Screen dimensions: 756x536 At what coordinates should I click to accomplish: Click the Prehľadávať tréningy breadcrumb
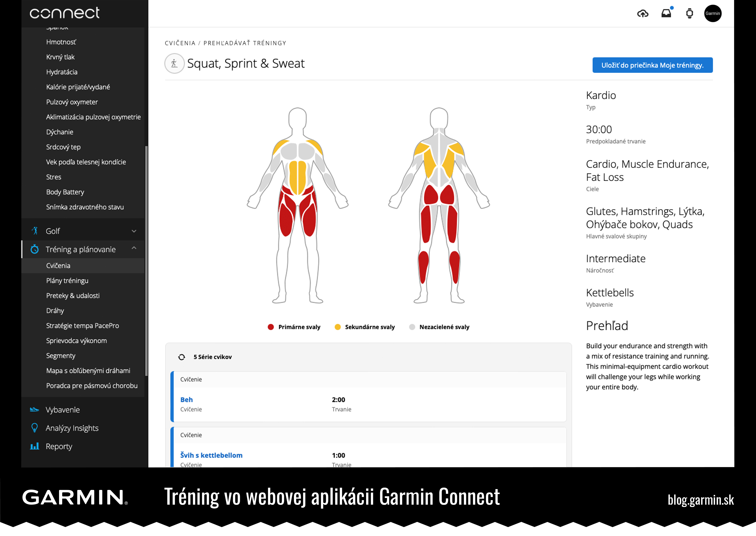click(245, 43)
